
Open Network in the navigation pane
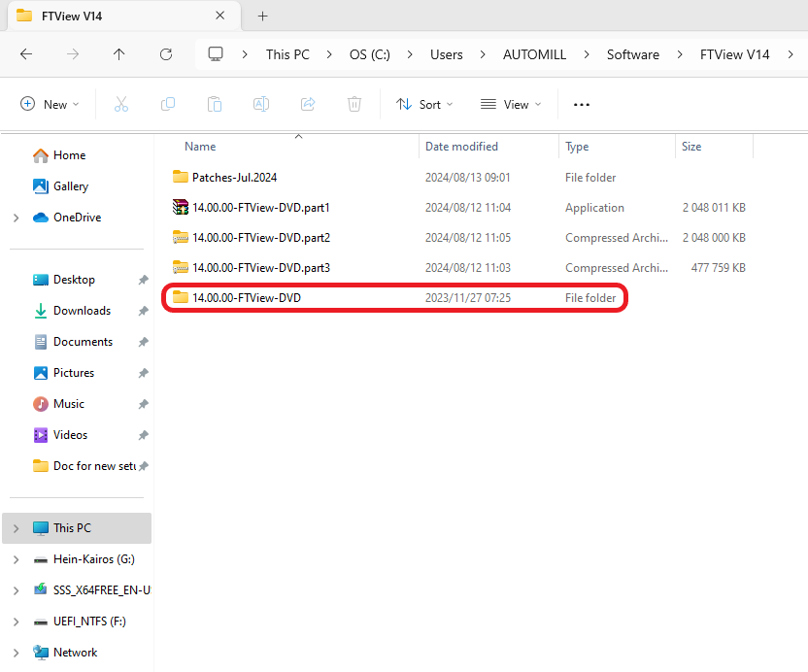[75, 653]
